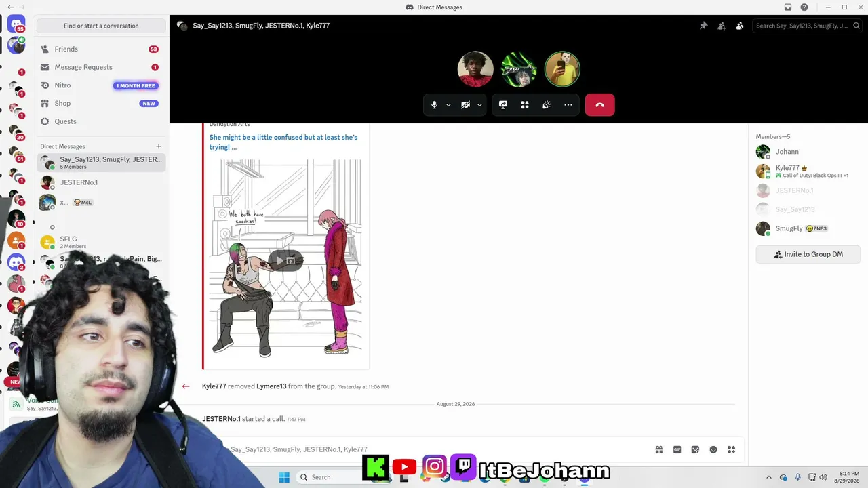Show hidden system tray icons chevron
Viewport: 868px width, 488px height.
[768, 477]
